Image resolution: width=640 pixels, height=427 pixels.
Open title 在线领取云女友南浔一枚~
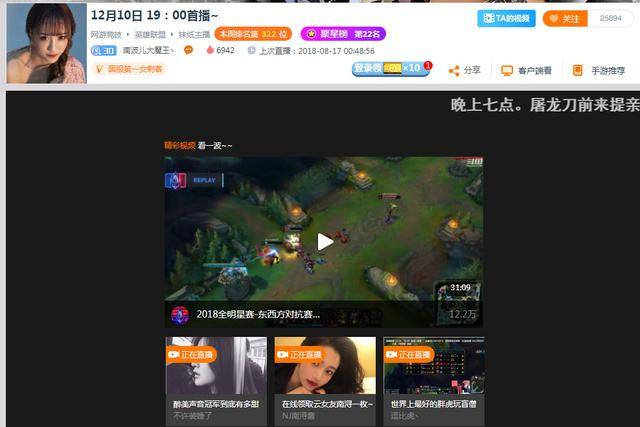point(327,404)
